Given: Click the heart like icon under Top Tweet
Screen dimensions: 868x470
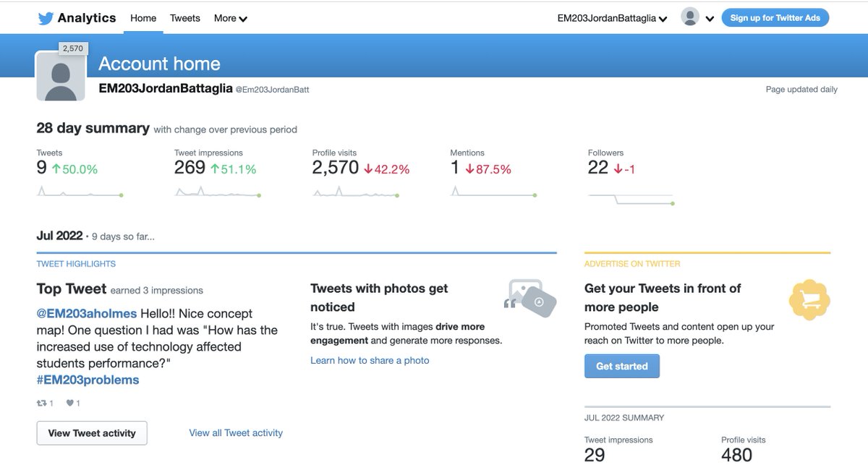Looking at the screenshot, I should (x=70, y=403).
